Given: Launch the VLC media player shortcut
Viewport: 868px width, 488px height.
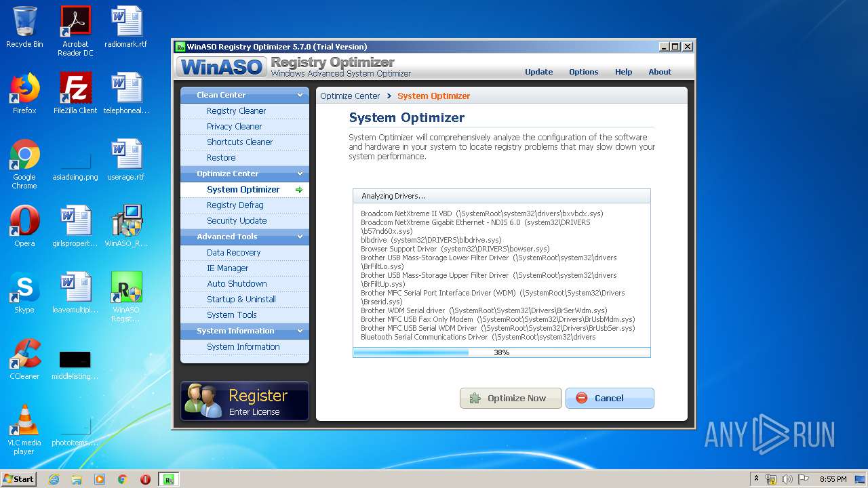Looking at the screenshot, I should point(24,430).
